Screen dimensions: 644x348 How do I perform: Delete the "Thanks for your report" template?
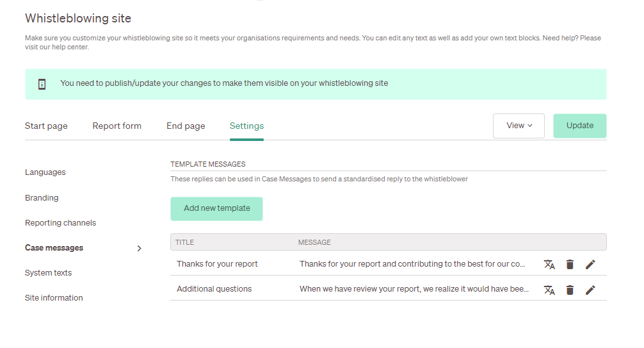pyautogui.click(x=570, y=265)
